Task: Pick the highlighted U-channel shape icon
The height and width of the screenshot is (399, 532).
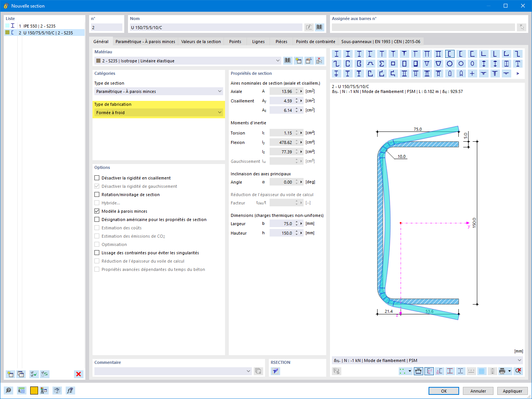Action: point(450,54)
